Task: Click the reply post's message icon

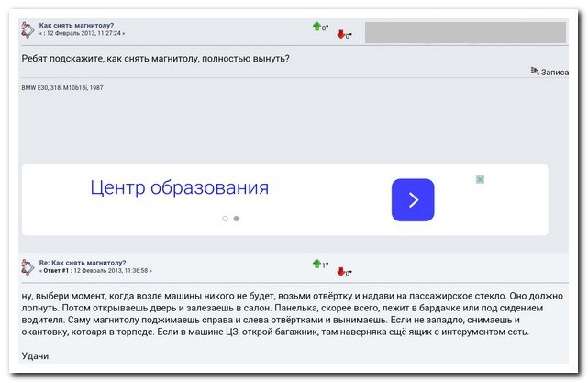Action: pos(28,266)
